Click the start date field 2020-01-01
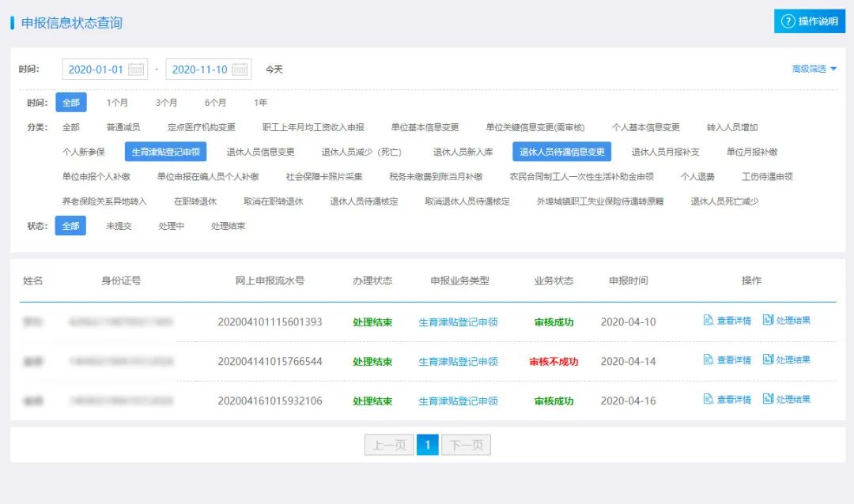The width and height of the screenshot is (854, 504). click(x=96, y=70)
